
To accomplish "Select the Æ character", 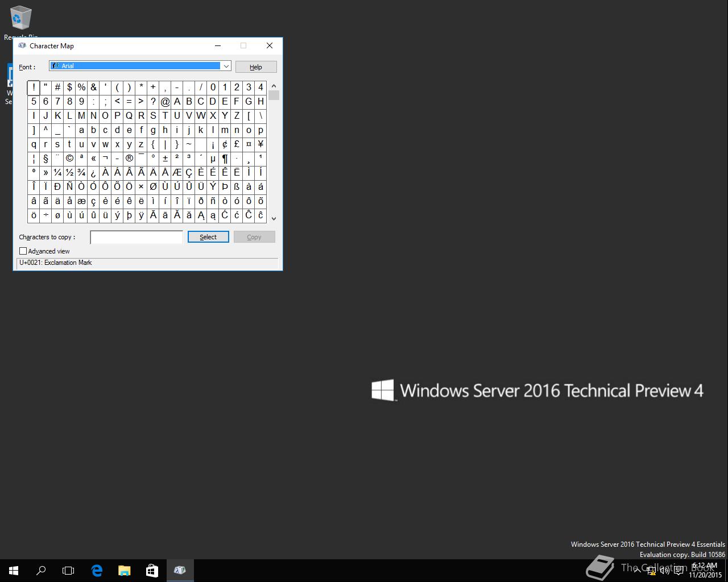I will (177, 172).
